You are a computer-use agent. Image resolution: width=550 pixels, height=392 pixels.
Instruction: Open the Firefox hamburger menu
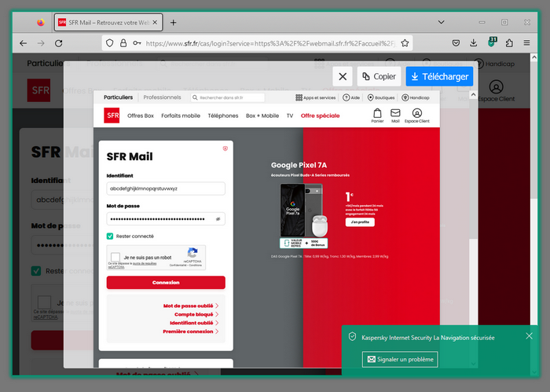(526, 42)
